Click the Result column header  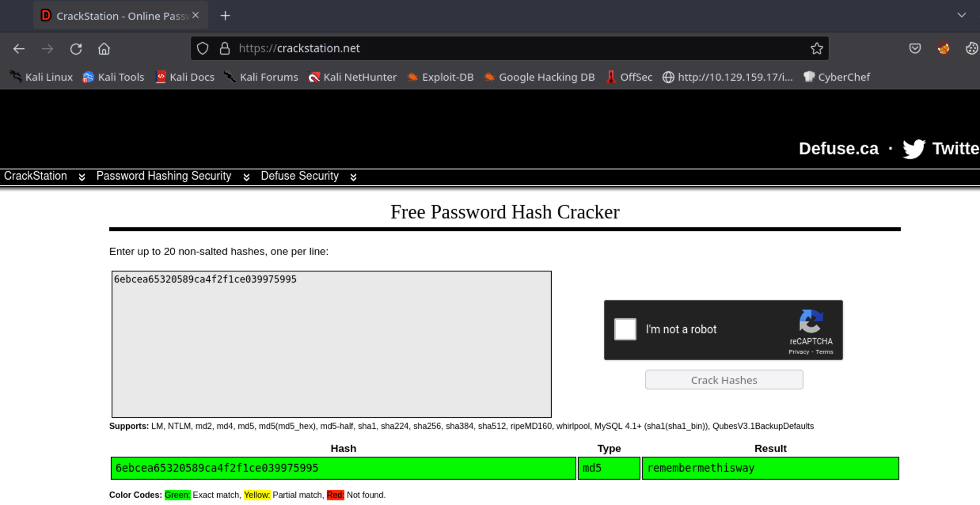771,448
